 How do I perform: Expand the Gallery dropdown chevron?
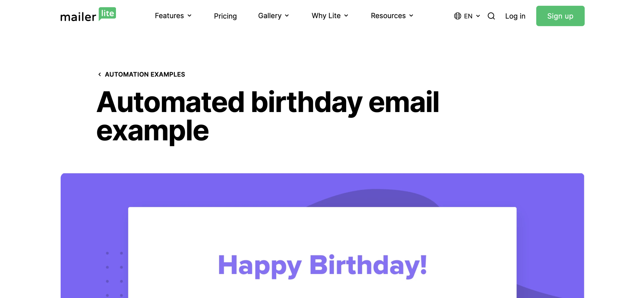pos(287,16)
